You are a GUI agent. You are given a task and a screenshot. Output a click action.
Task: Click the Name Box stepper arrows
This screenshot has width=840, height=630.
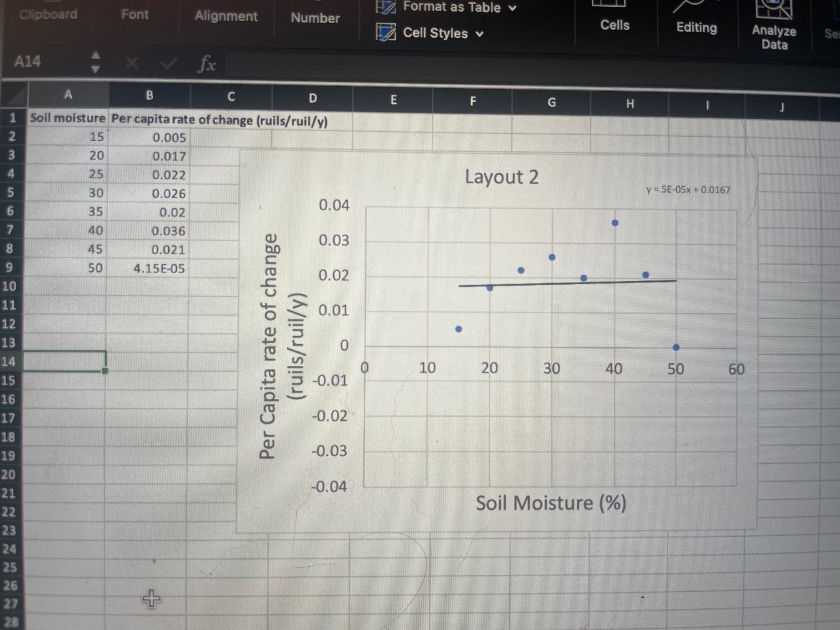tap(96, 62)
